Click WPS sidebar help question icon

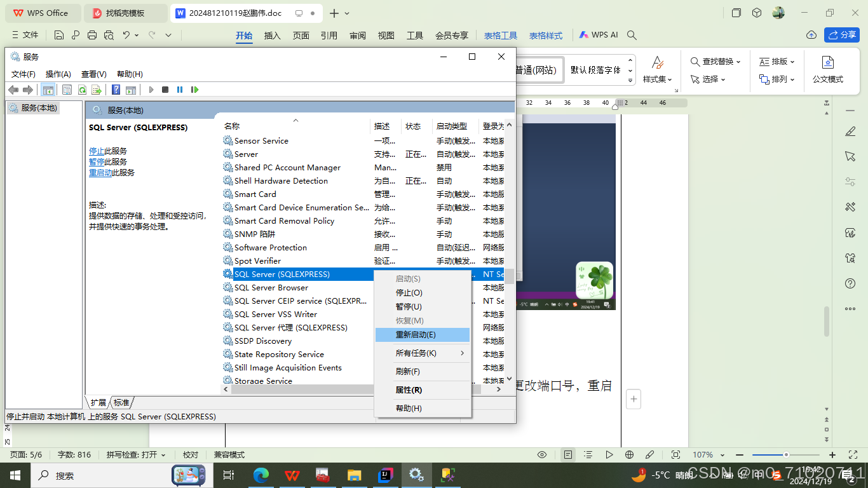tap(850, 283)
